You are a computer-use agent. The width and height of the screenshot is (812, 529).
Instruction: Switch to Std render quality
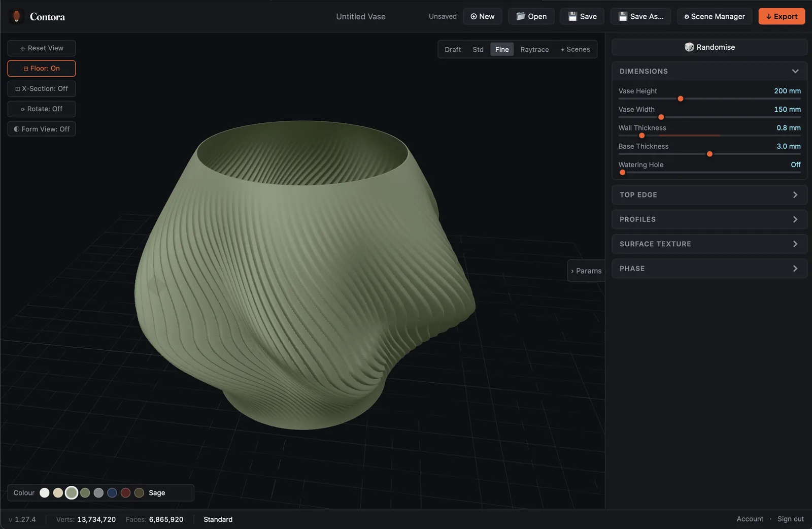(478, 49)
